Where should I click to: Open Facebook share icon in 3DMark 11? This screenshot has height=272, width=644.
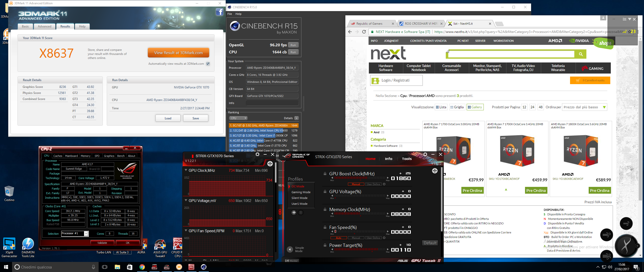pyautogui.click(x=219, y=12)
